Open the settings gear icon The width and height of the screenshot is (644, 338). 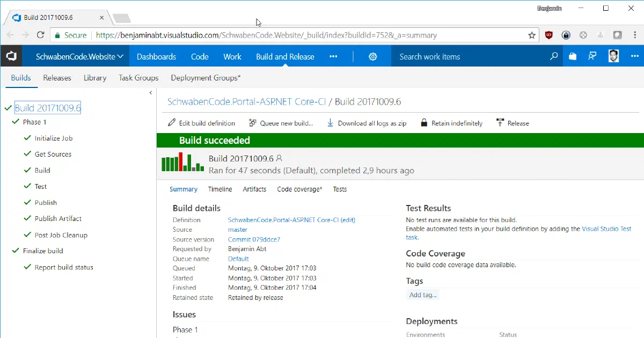click(x=373, y=56)
